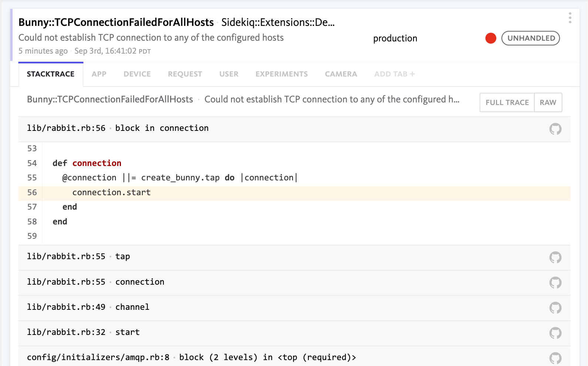588x366 pixels.
Task: Click the exception summary in stacktrace header
Action: [243, 99]
